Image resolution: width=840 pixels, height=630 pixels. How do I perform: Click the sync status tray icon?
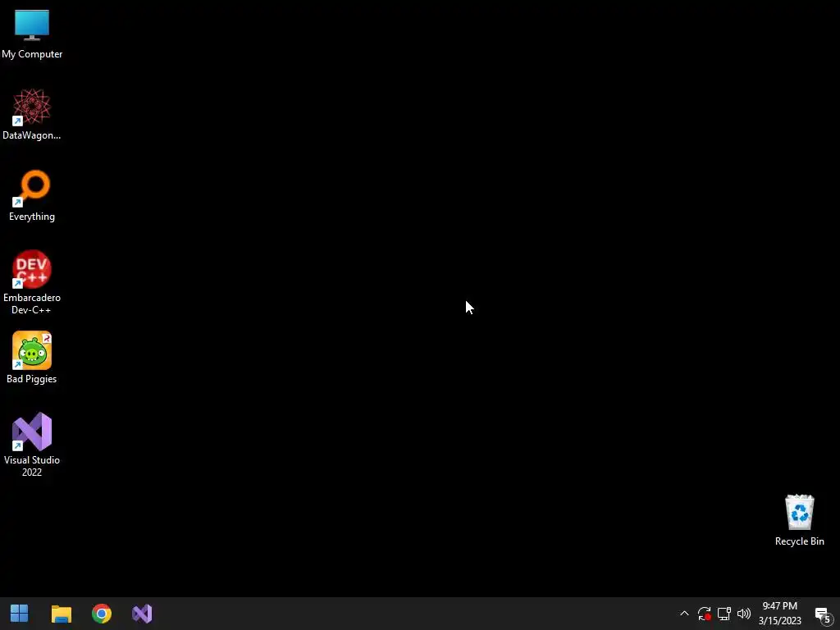click(x=704, y=614)
